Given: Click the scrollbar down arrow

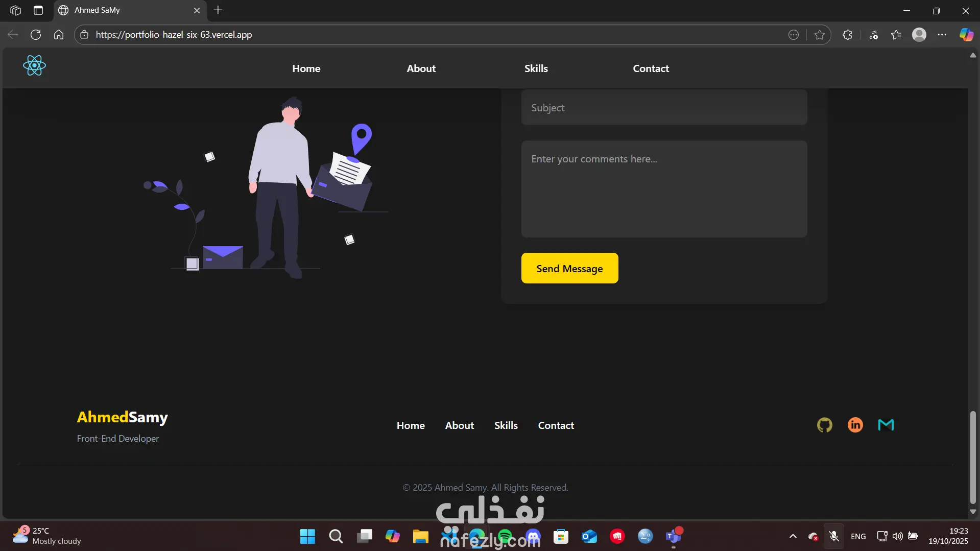Looking at the screenshot, I should point(973,512).
